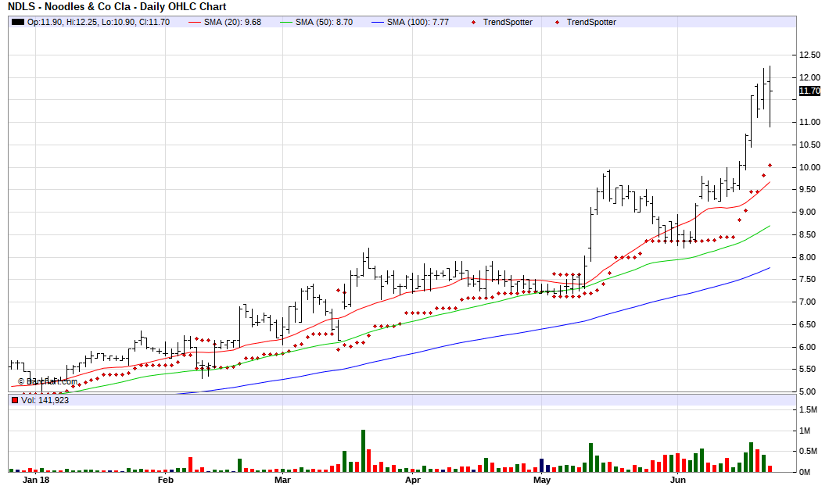The height and width of the screenshot is (504, 829).
Task: Click the 7.50 price axis label
Action: pyautogui.click(x=807, y=280)
